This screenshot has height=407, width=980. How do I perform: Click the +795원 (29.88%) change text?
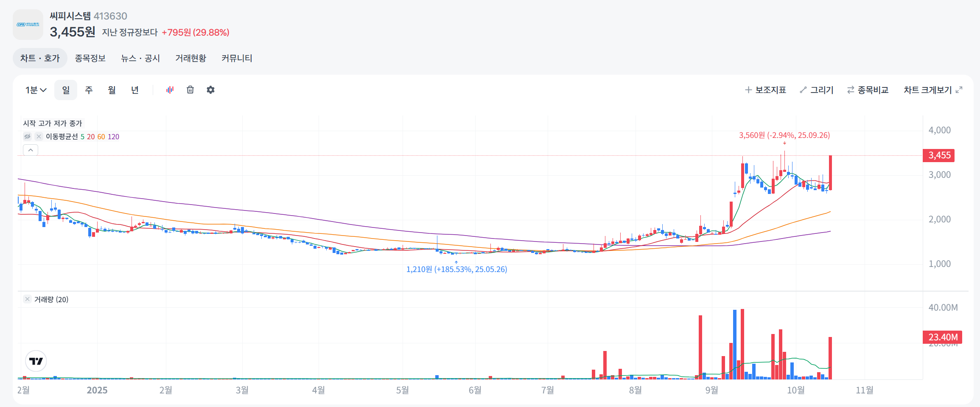tap(196, 33)
